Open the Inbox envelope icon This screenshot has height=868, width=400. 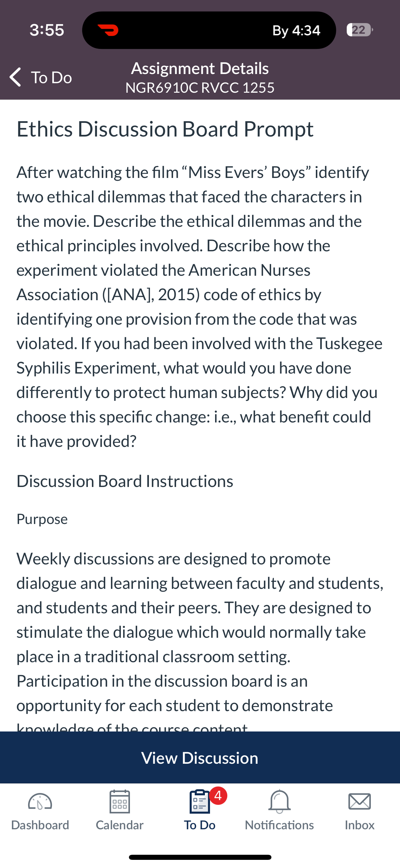click(x=360, y=802)
